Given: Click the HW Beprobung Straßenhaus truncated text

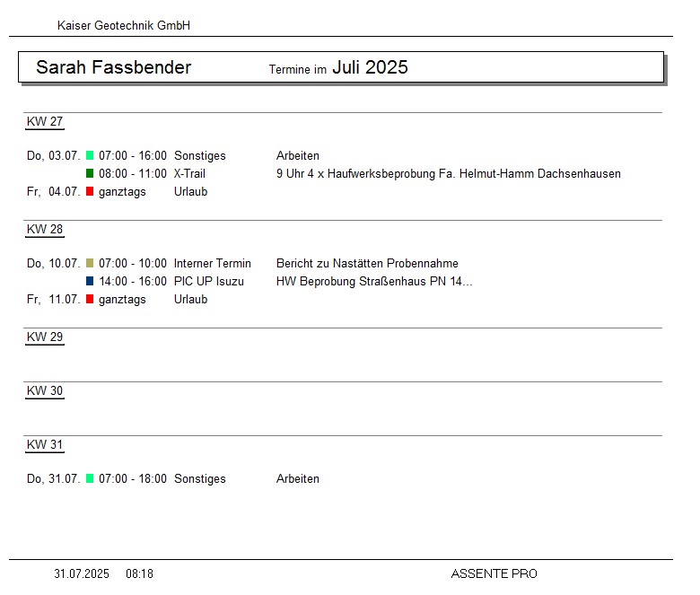Looking at the screenshot, I should point(374,282).
